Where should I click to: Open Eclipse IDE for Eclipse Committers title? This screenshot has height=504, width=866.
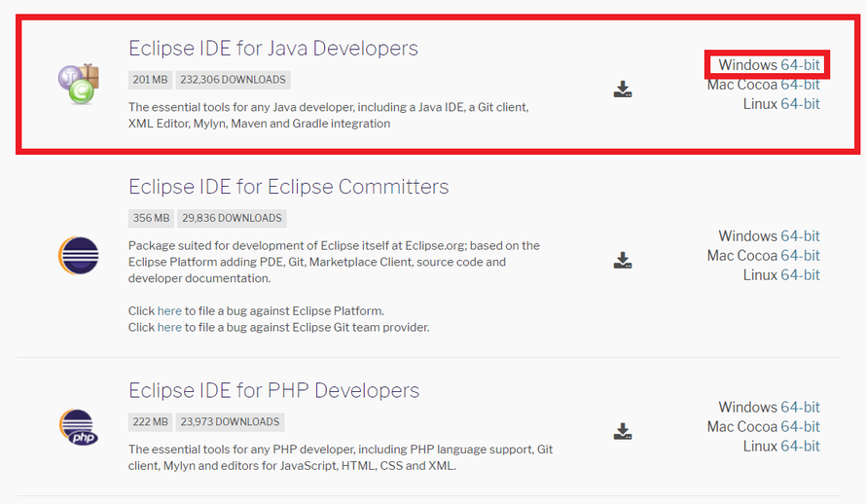(288, 187)
